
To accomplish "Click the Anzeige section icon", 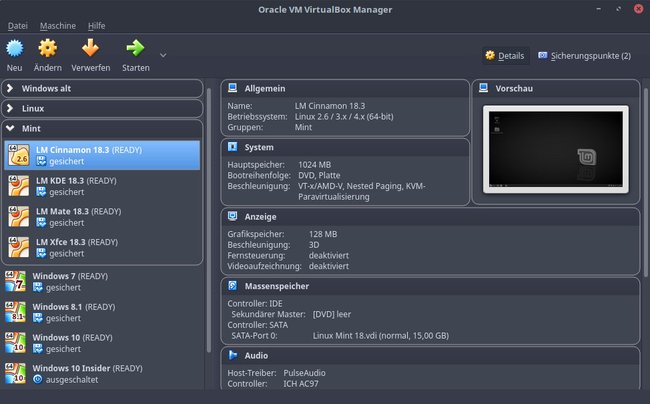I will 233,216.
